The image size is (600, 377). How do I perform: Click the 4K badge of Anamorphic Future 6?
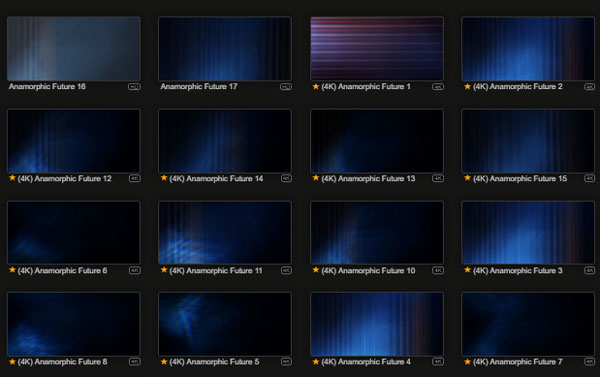(x=134, y=271)
